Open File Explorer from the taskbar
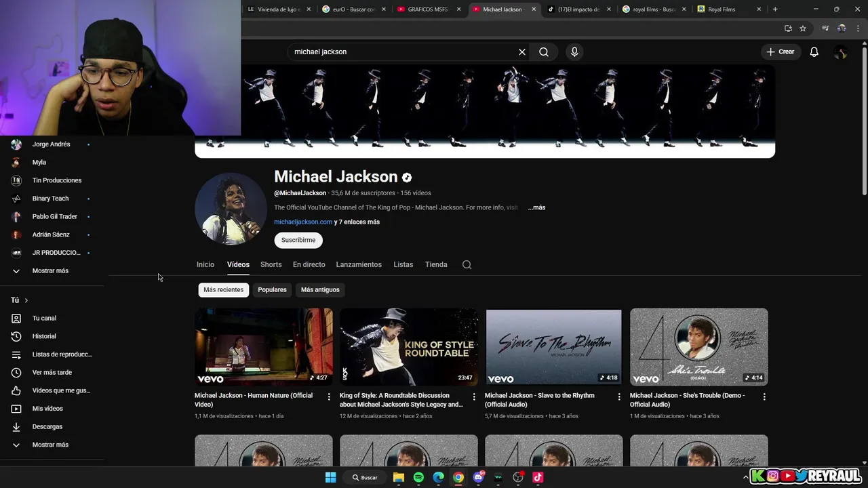 [x=399, y=477]
